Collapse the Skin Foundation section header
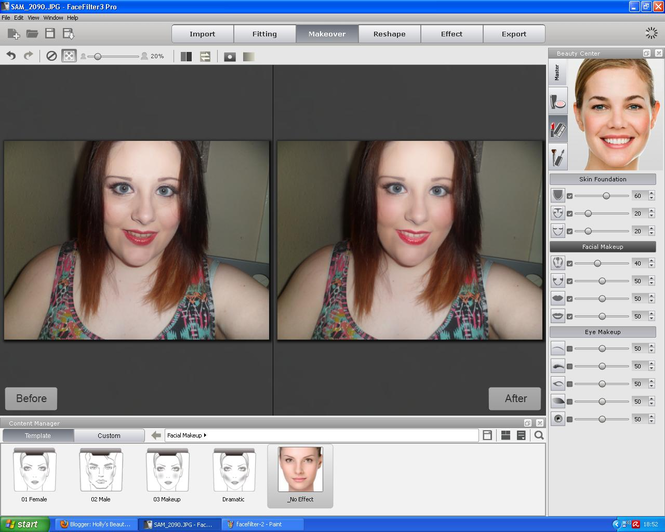665x532 pixels. (602, 179)
